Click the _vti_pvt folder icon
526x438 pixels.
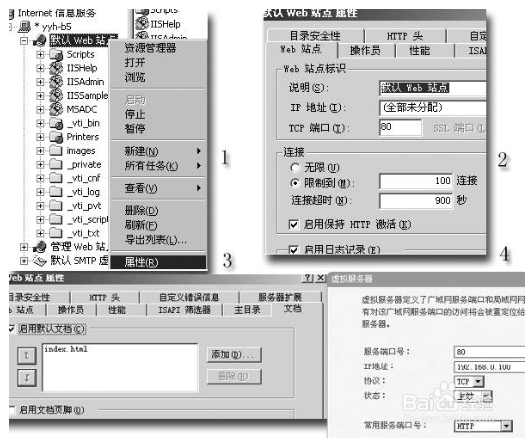[x=56, y=206]
